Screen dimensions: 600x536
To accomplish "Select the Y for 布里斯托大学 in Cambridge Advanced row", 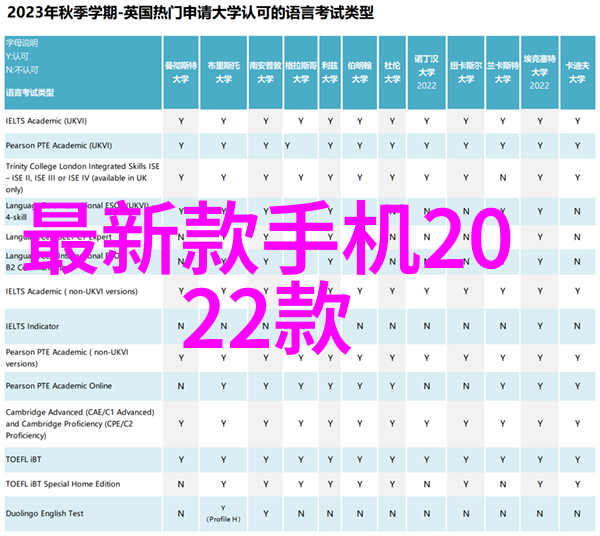I will 223,424.
